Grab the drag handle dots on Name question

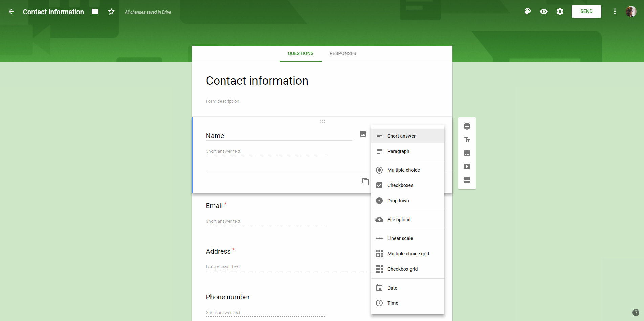[x=322, y=121]
